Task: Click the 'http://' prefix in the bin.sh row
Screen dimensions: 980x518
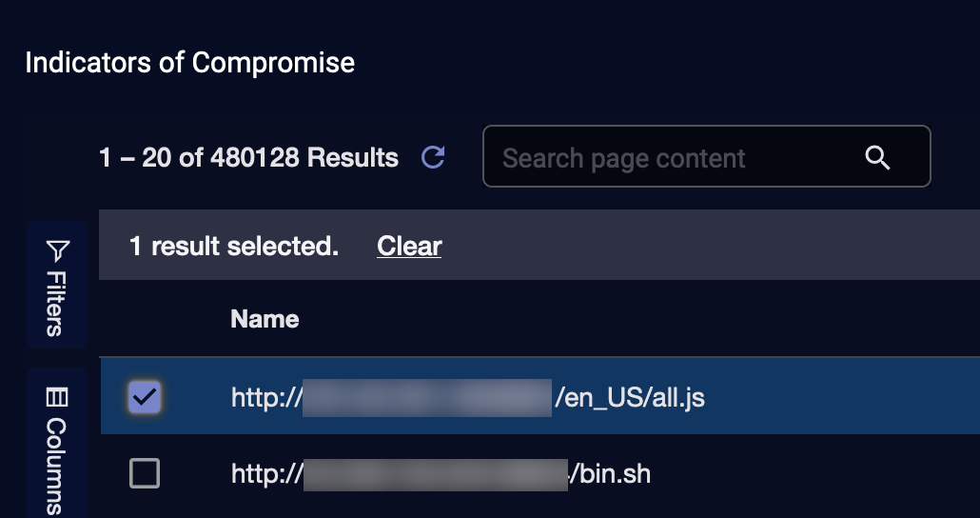Action: click(266, 473)
